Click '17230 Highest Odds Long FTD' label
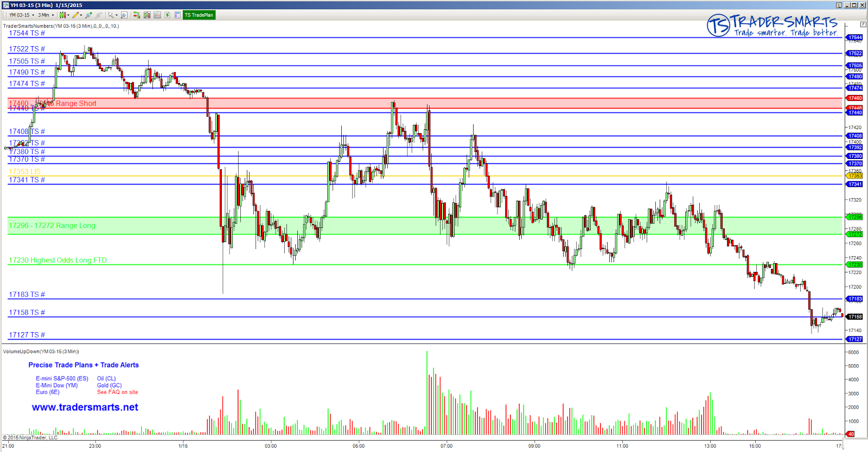The width and height of the screenshot is (868, 452). (x=58, y=260)
